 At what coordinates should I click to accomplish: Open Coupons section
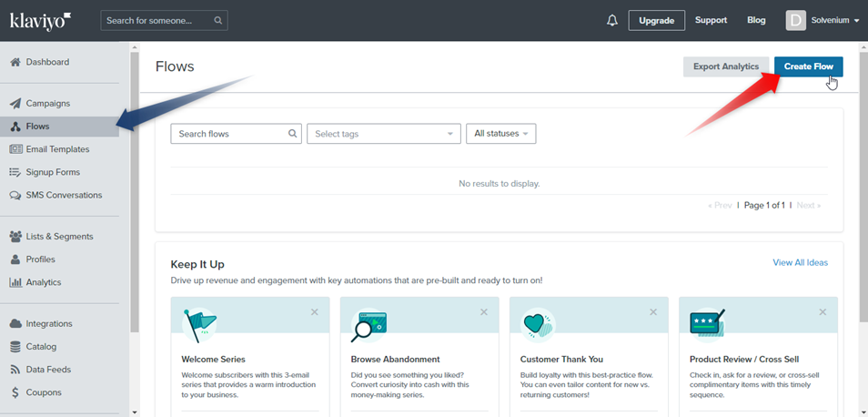pyautogui.click(x=44, y=392)
